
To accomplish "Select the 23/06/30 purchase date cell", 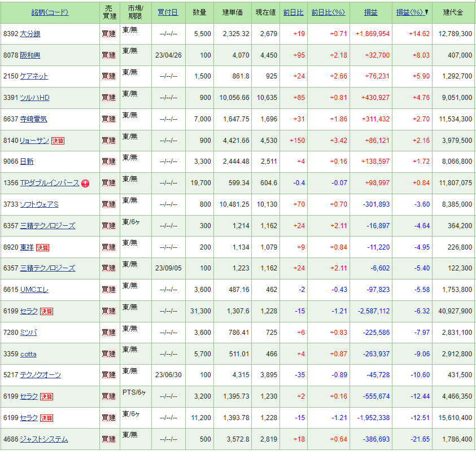I will coord(168,375).
